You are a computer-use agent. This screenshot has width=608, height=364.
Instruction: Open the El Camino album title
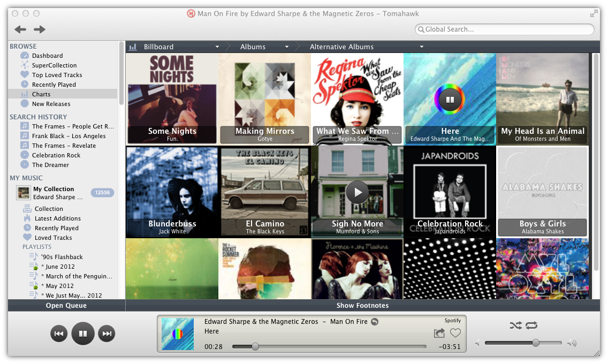(x=265, y=224)
